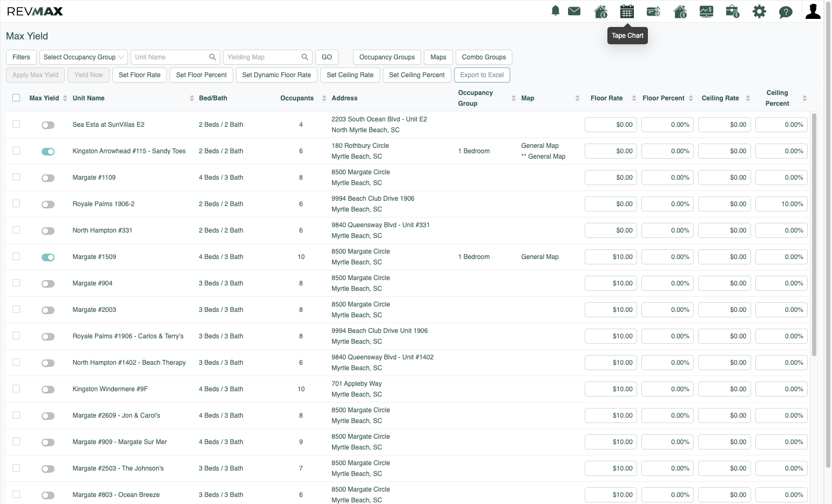832x504 pixels.
Task: Open the Maps page
Action: tap(438, 57)
